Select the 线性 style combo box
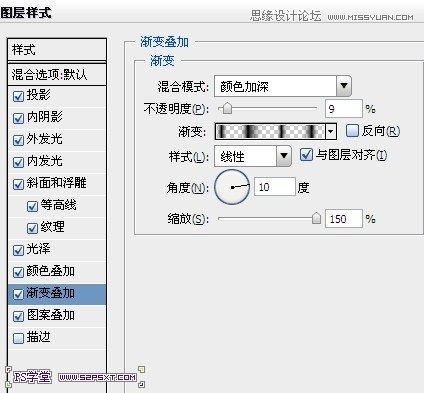 click(253, 156)
